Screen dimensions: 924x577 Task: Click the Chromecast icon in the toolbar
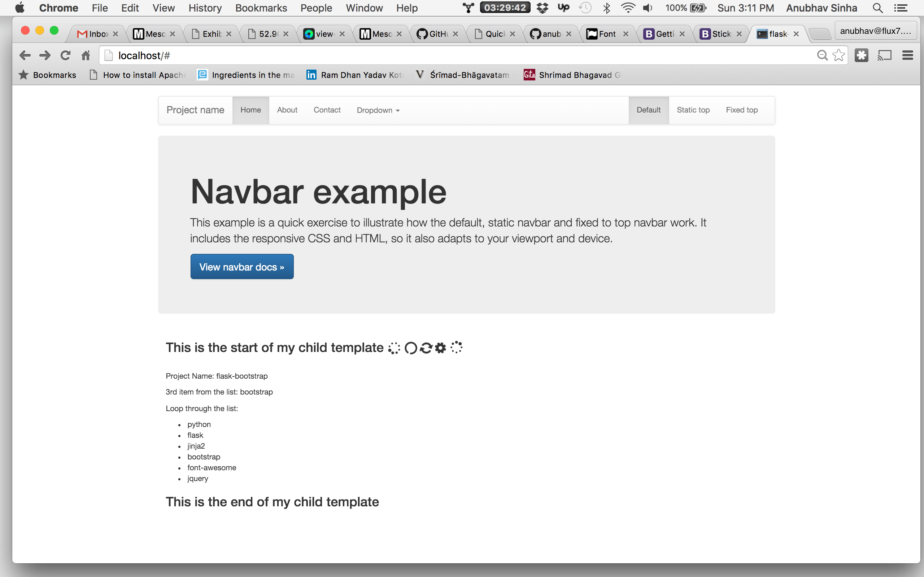885,55
